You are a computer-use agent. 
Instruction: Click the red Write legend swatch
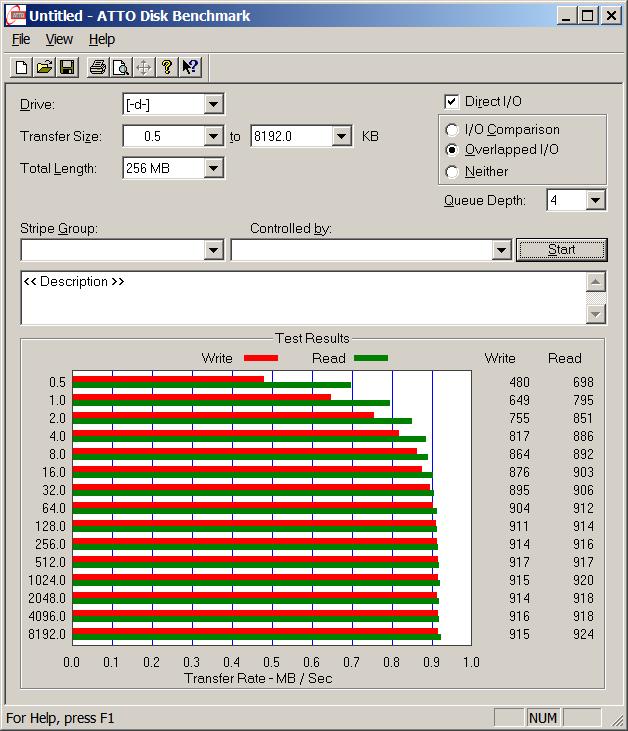260,358
